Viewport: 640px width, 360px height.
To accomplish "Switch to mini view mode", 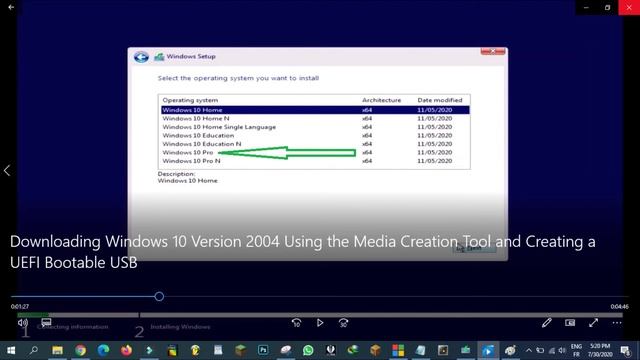I will pos(570,323).
